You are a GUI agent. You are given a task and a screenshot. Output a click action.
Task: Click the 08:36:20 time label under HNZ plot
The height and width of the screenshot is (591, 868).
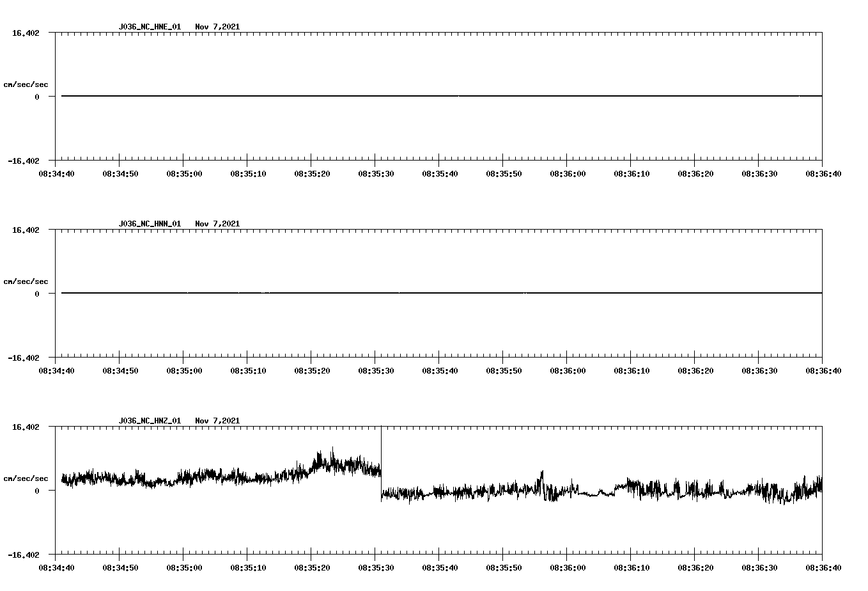point(695,568)
